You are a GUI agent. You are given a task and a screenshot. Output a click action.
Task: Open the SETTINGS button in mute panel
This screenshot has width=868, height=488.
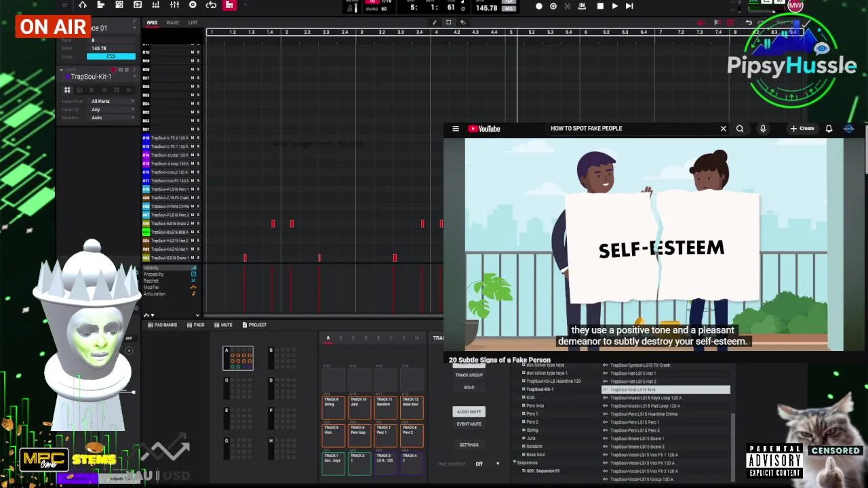point(469,445)
